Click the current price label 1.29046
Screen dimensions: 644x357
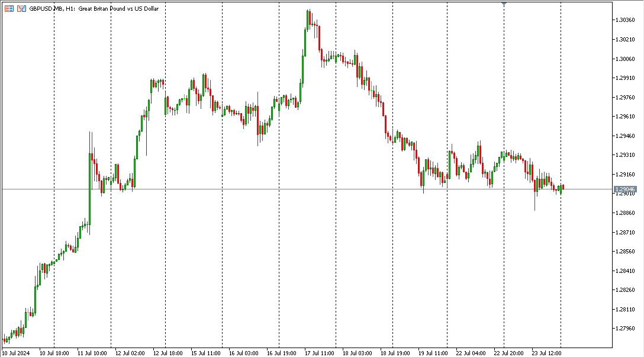pyautogui.click(x=624, y=189)
